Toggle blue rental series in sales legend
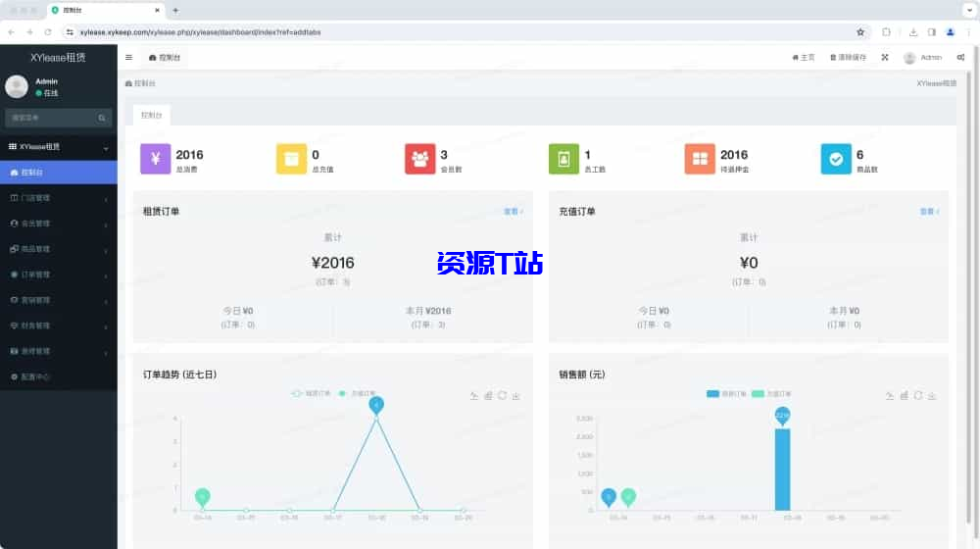This screenshot has width=980, height=549. (x=726, y=394)
